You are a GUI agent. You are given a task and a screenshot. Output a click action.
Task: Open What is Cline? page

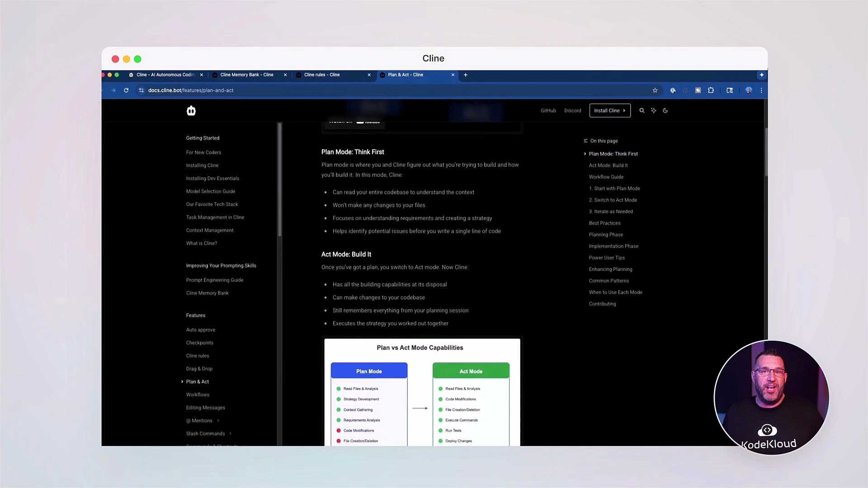[202, 244]
